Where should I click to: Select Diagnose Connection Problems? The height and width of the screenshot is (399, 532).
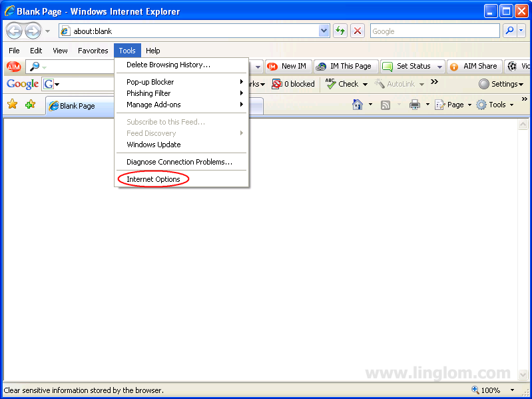182,162
